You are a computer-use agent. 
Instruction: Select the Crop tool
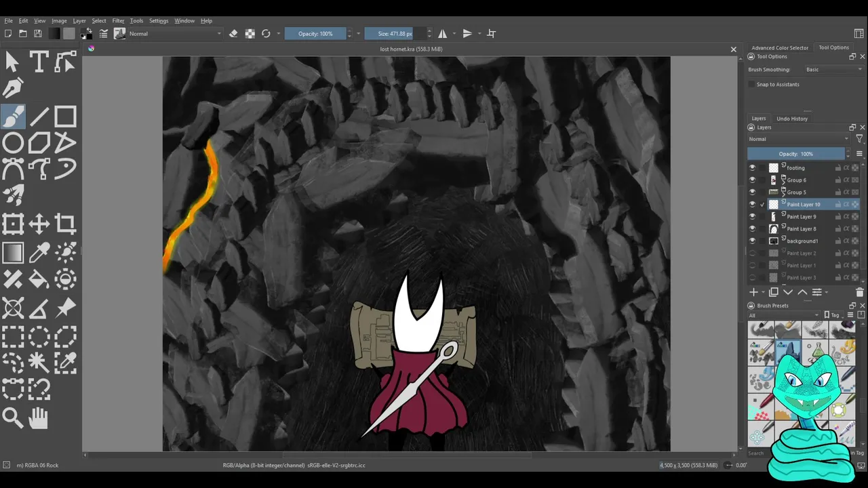65,224
